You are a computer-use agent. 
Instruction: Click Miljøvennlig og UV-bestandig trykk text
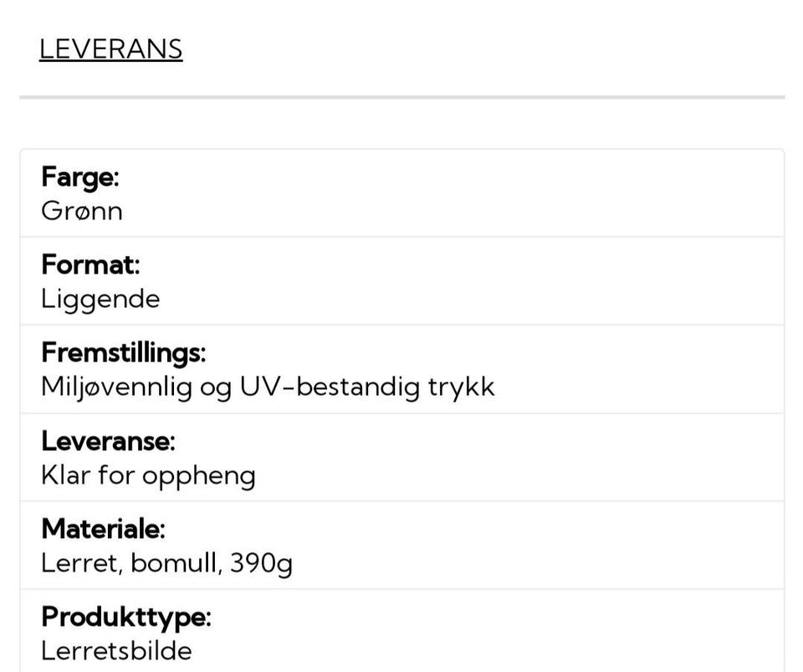tap(268, 387)
